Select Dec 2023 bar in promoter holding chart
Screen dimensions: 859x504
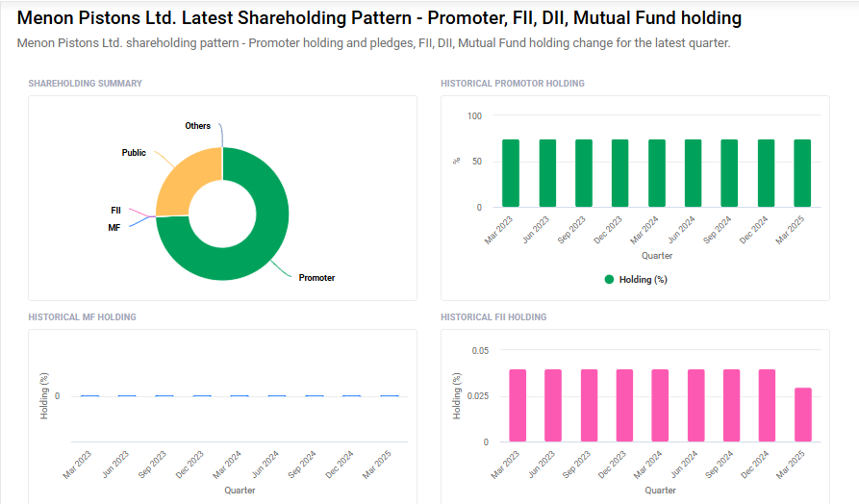point(620,173)
